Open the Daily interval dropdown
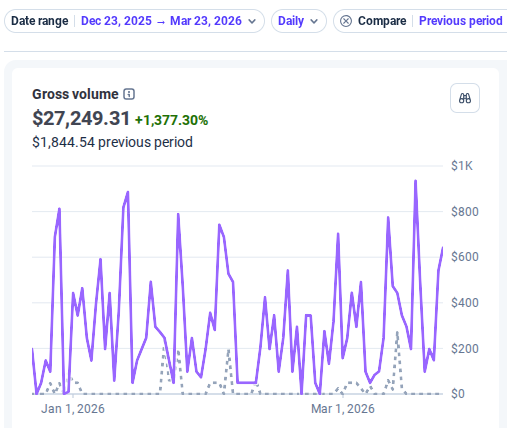This screenshot has width=507, height=428. pyautogui.click(x=299, y=21)
